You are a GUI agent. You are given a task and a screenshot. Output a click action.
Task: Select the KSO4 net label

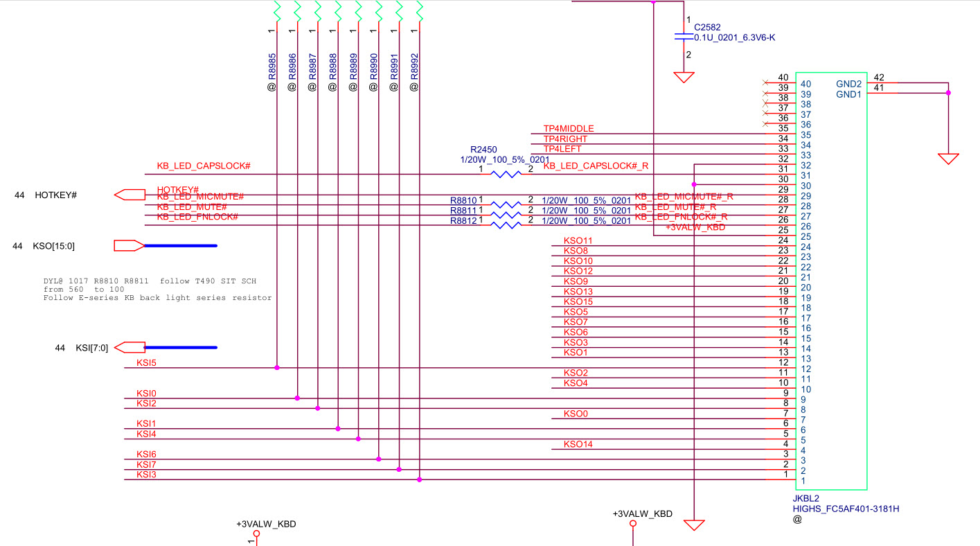(576, 383)
